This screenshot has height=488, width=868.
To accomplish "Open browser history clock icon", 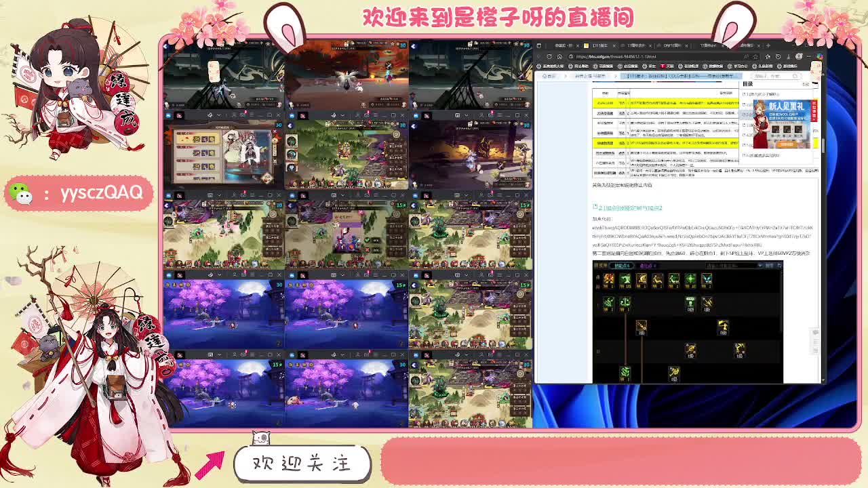I will pos(778,57).
